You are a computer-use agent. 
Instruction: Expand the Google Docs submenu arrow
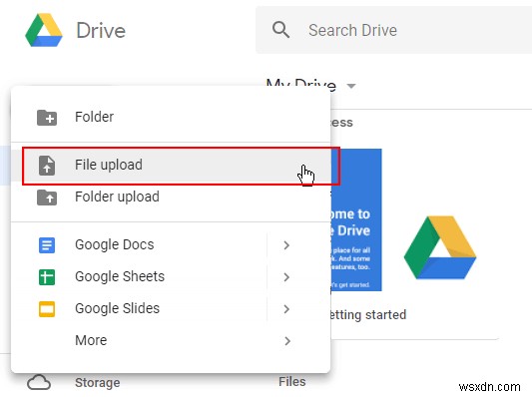tap(286, 245)
